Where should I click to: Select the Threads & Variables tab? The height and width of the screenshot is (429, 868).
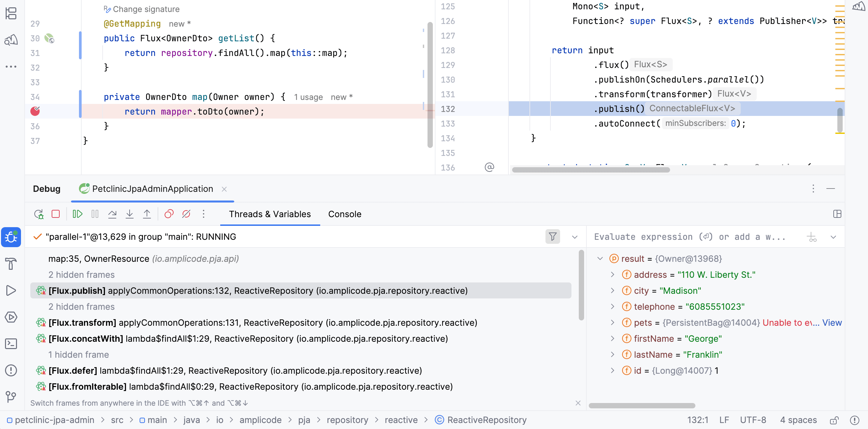[x=270, y=214]
